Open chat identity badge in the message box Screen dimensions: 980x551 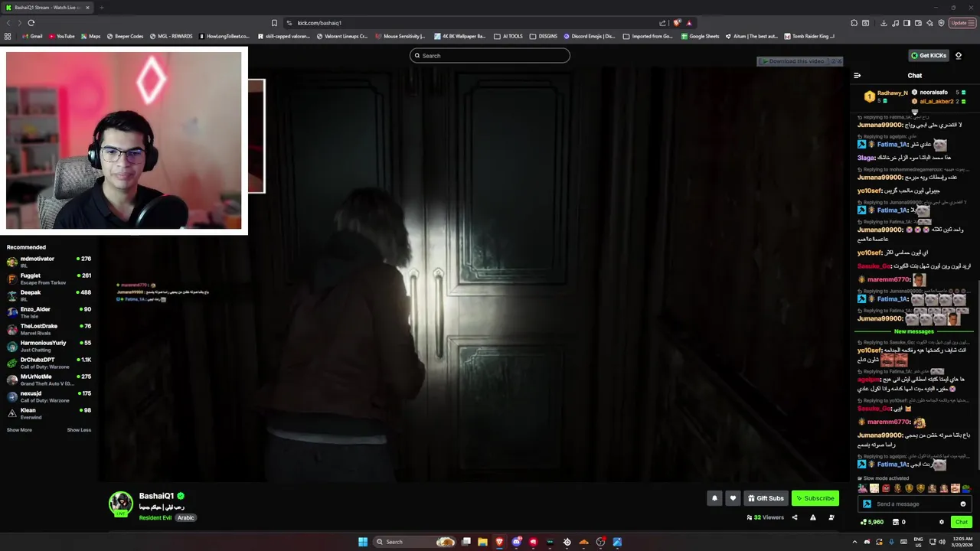tap(867, 504)
